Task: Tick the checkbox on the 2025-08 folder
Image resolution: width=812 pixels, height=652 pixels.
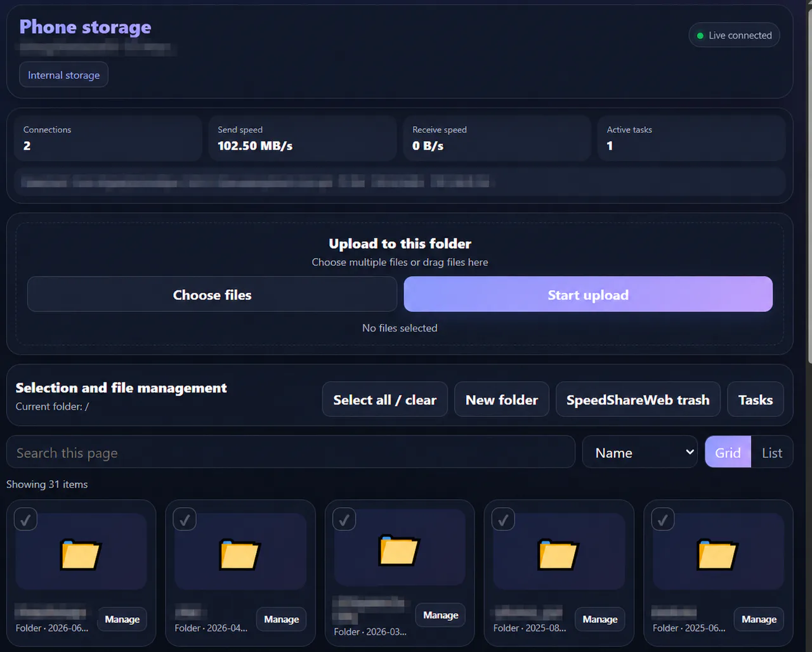Action: [504, 519]
